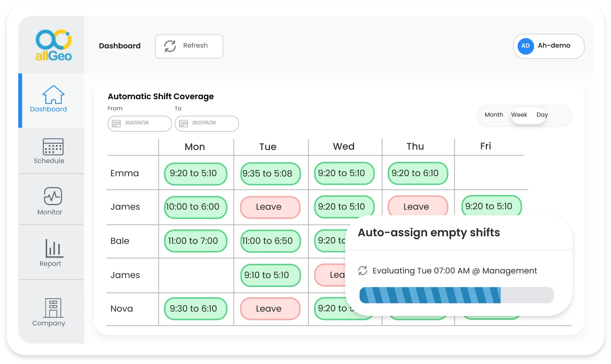
Task: Open the 'From' date calendar icon
Action: pyautogui.click(x=116, y=124)
